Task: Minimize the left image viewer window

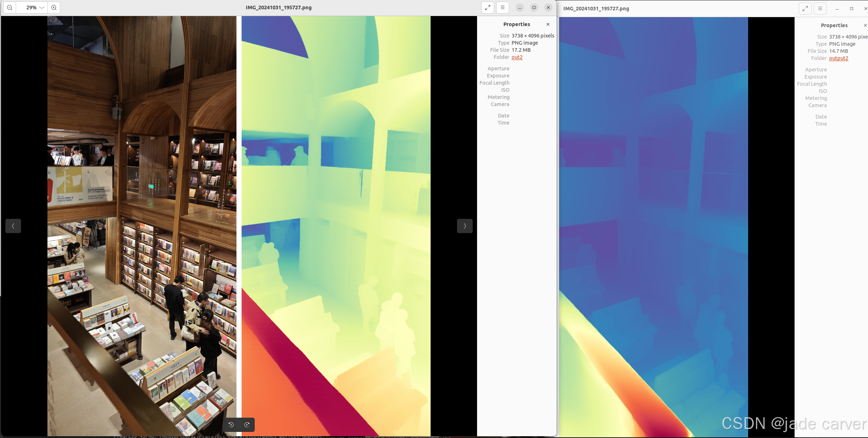Action: pyautogui.click(x=519, y=7)
